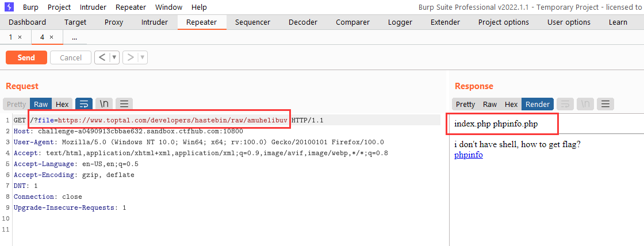Select the Repeater tool tab

(201, 22)
